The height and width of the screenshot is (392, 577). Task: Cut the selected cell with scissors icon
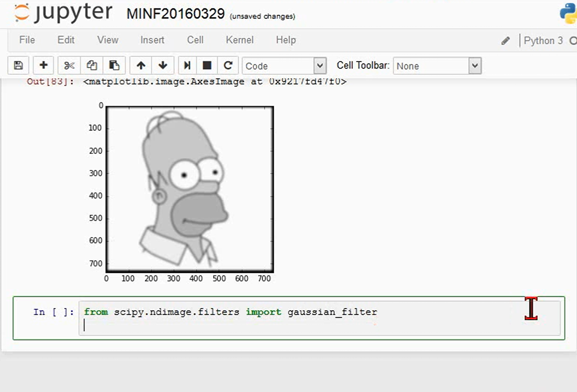(69, 66)
